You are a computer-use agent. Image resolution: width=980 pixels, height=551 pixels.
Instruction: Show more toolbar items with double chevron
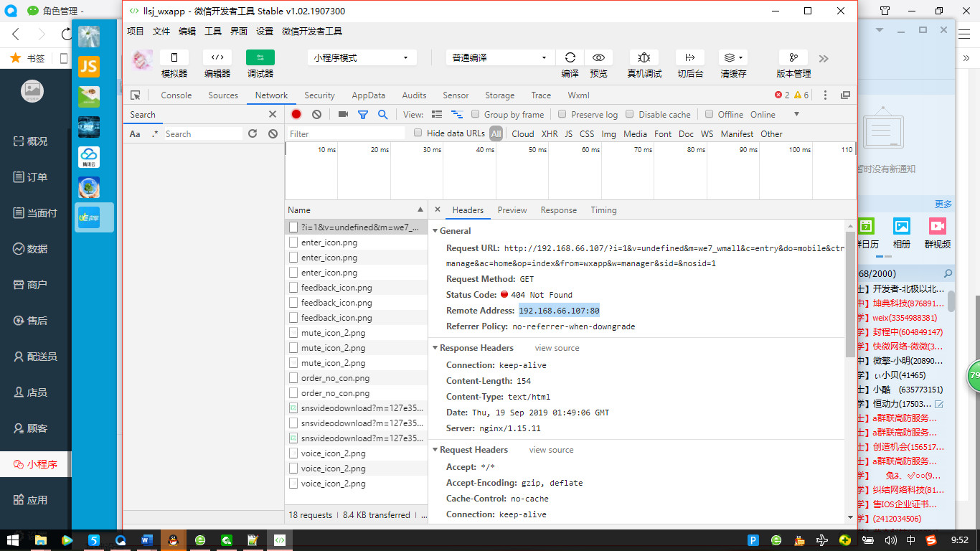[x=824, y=59]
